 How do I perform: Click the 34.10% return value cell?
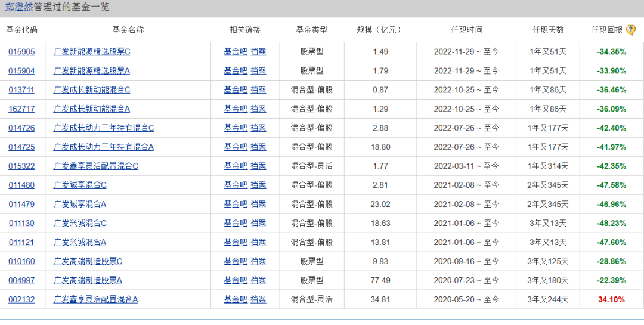tap(611, 300)
